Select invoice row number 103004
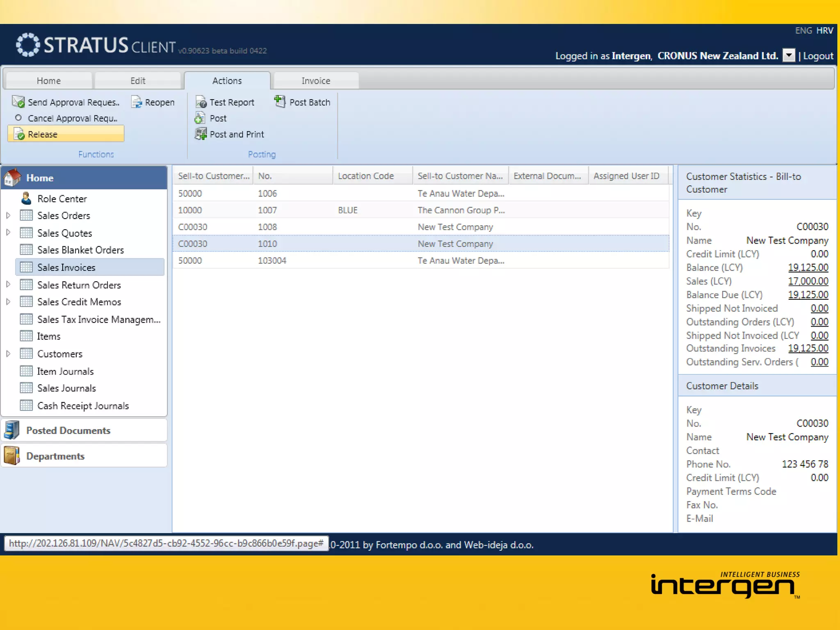This screenshot has width=840, height=630. pyautogui.click(x=421, y=260)
